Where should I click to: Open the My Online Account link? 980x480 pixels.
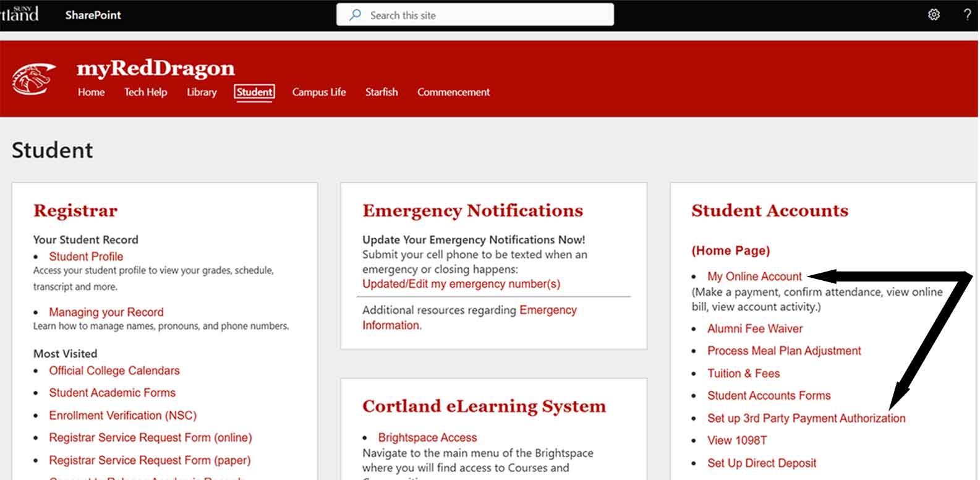pyautogui.click(x=754, y=276)
